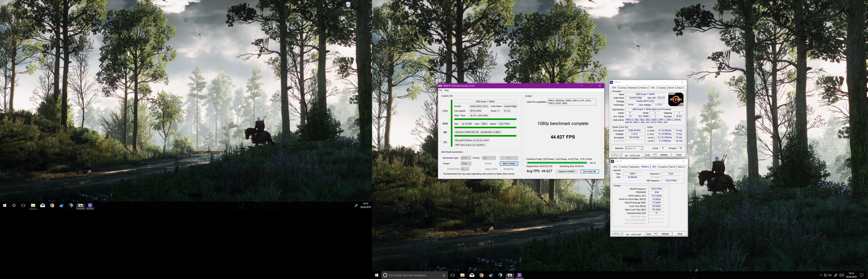This screenshot has height=279, width=868.
Task: Switch to Mainboard tab in upper CPU-Z
Action: coord(633,88)
